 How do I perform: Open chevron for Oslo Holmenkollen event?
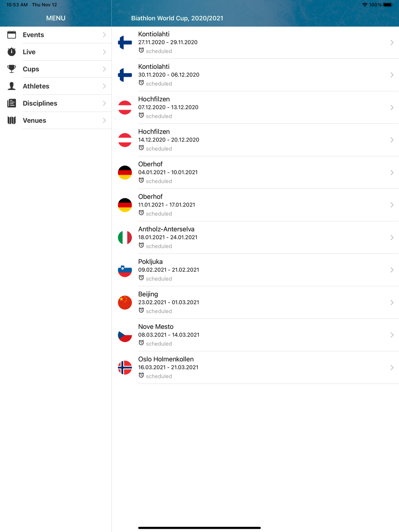click(392, 368)
